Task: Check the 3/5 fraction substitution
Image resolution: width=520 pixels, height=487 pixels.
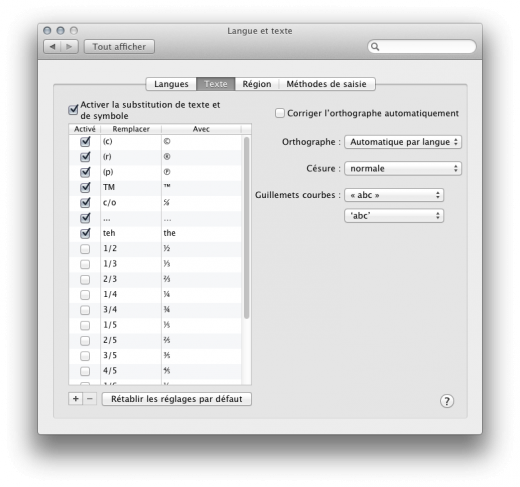Action: [85, 356]
